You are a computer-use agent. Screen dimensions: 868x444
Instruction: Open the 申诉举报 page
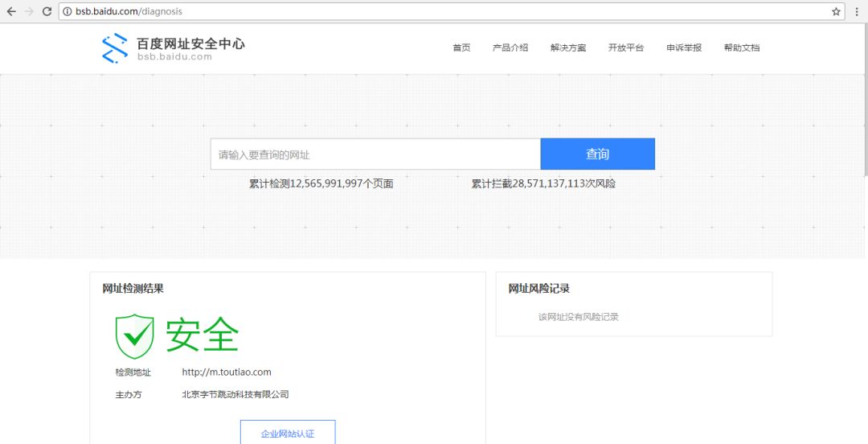tap(684, 47)
